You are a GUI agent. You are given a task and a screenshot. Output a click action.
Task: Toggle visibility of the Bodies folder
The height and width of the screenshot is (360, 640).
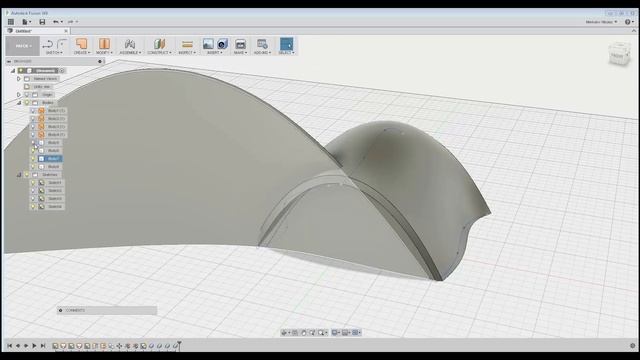[x=27, y=103]
